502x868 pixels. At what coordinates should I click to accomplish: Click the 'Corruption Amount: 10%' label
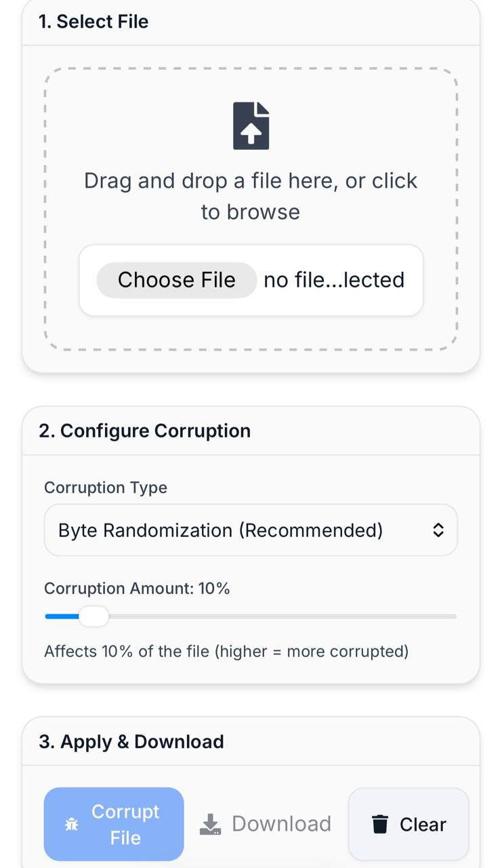click(137, 589)
